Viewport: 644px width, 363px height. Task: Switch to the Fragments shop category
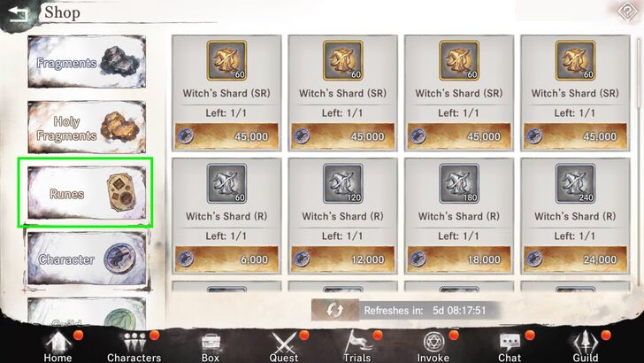[87, 62]
